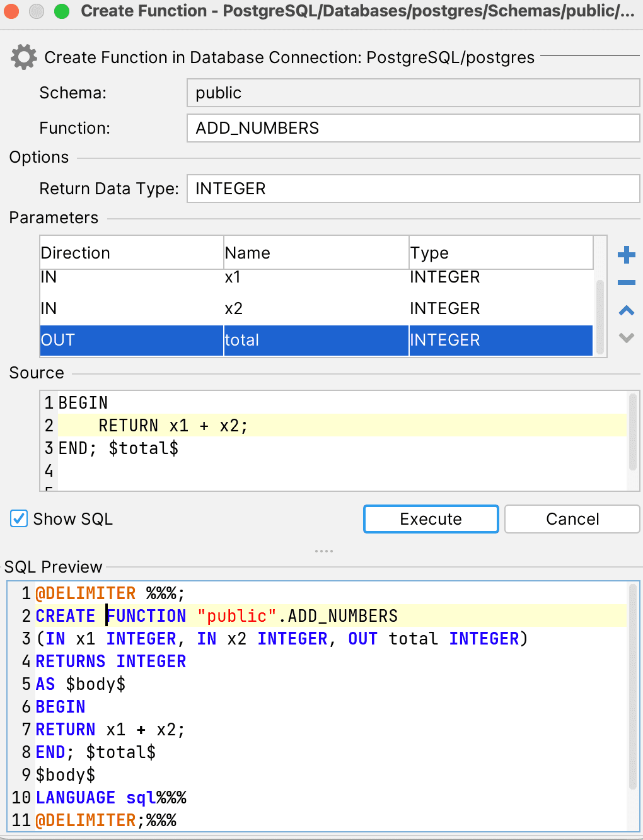
Task: Click the RETURN x1 + x2 source line
Action: [173, 426]
